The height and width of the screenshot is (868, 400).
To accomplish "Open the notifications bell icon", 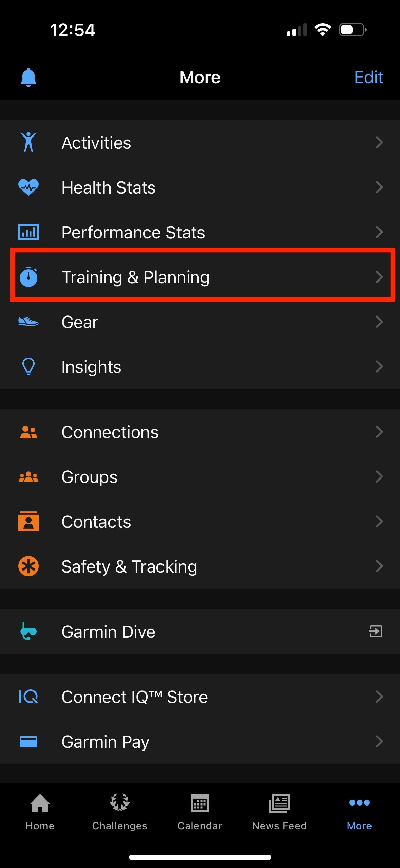I will [28, 77].
